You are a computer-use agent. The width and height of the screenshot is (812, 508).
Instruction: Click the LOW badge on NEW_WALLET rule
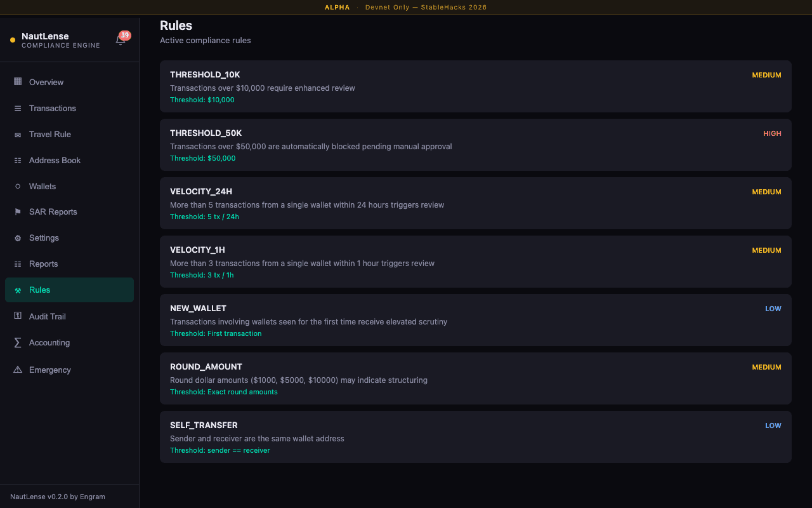point(773,309)
